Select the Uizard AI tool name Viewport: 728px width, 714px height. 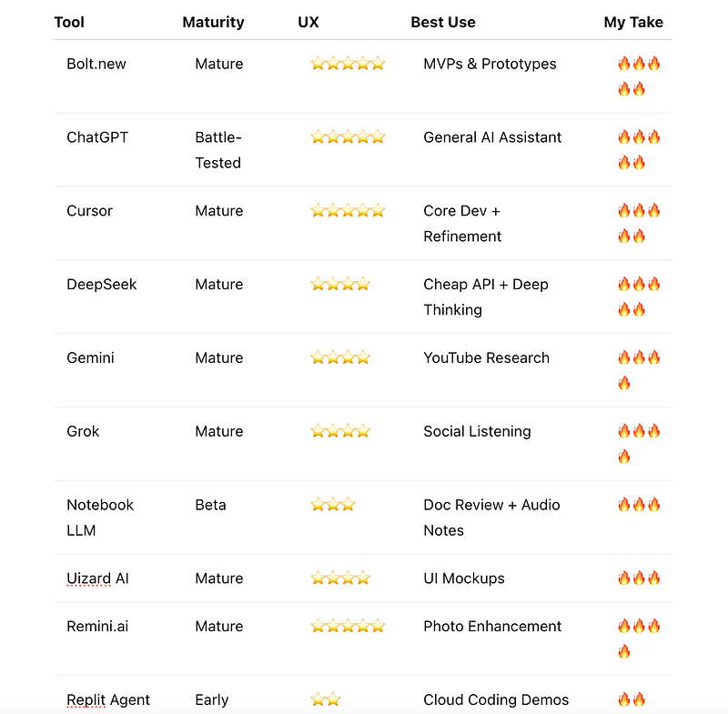(x=97, y=578)
